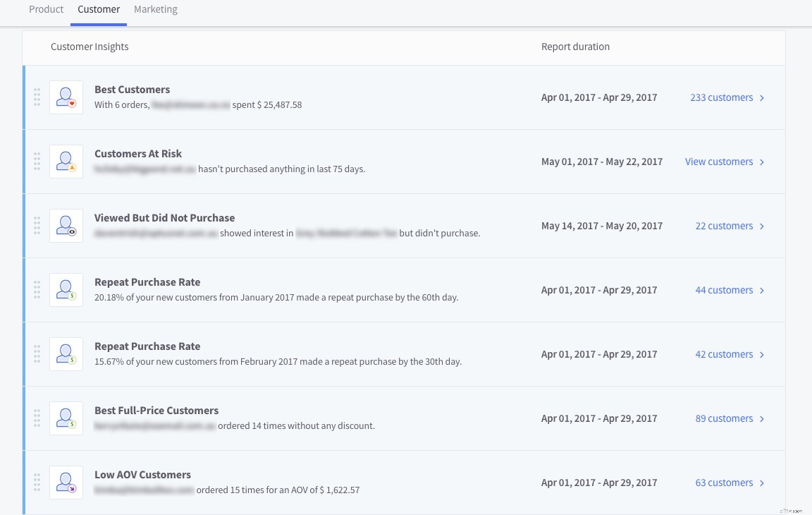Click the Best Customers heart avatar icon
812x515 pixels.
click(66, 97)
